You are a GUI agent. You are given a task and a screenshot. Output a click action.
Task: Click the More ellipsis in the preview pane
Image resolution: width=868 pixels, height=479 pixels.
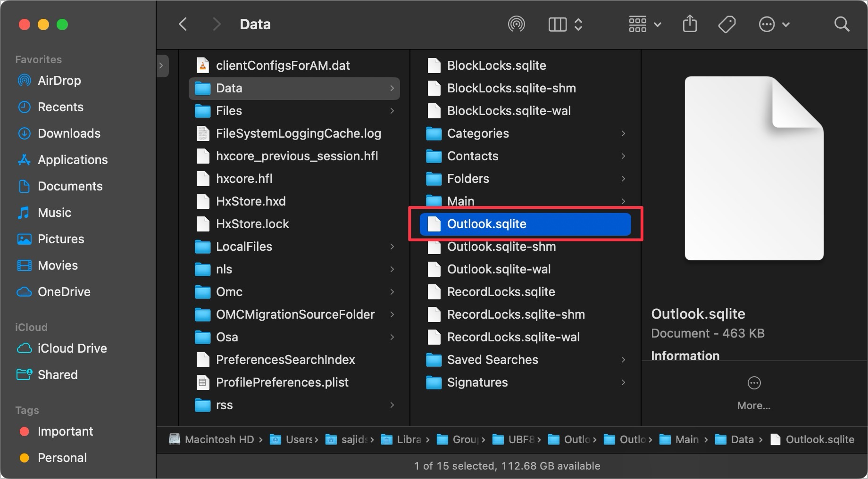pyautogui.click(x=753, y=382)
